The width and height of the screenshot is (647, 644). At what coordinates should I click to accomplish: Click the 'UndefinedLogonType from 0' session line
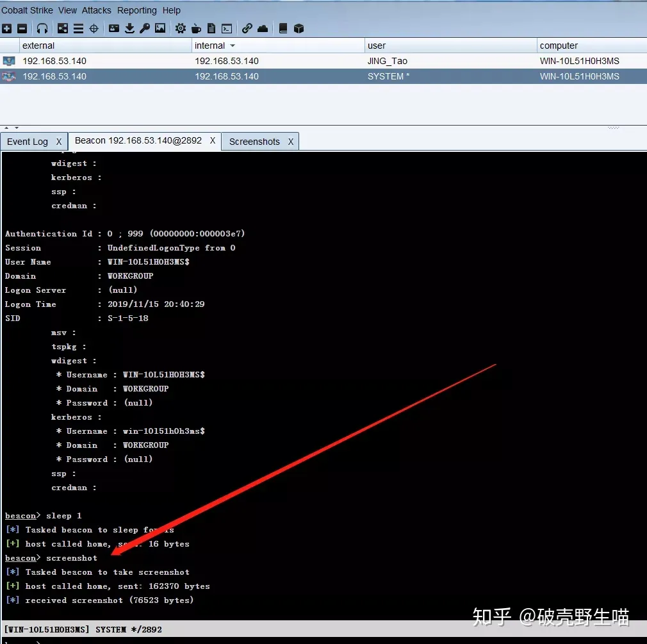[120, 248]
